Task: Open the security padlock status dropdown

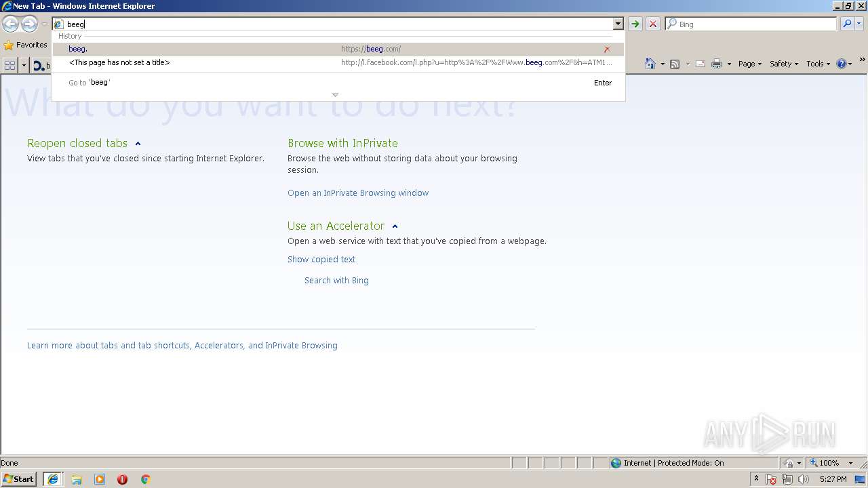Action: pyautogui.click(x=793, y=463)
